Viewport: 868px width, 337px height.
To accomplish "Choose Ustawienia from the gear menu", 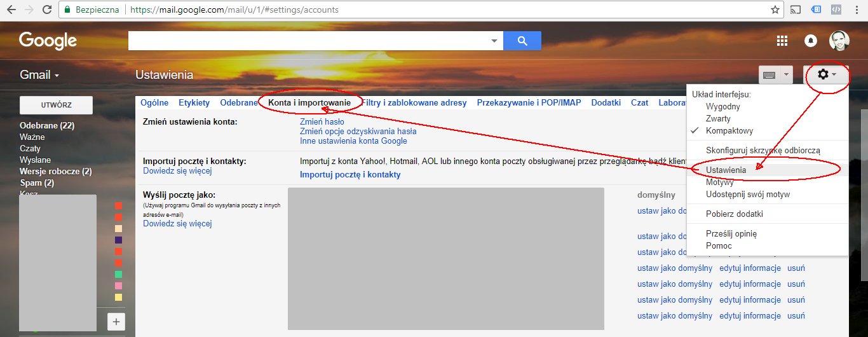I will click(726, 170).
